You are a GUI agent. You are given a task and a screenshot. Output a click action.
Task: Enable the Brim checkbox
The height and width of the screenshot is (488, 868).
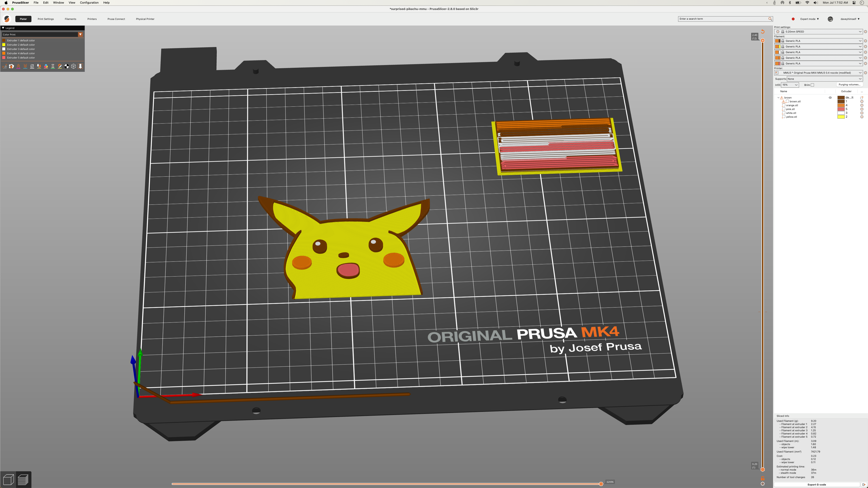coord(813,85)
